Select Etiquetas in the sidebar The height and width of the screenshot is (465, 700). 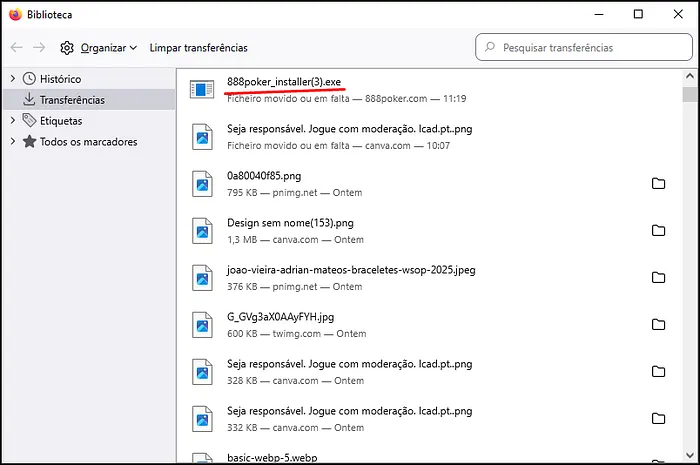[x=61, y=121]
